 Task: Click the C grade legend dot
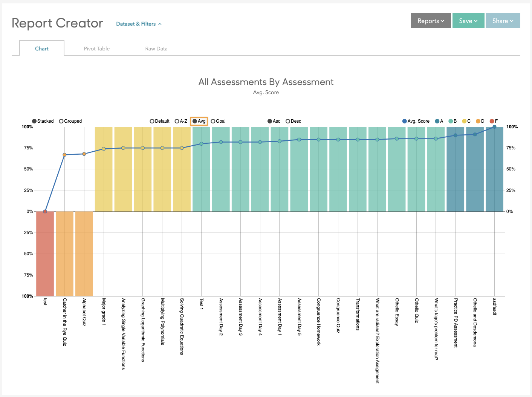click(464, 121)
